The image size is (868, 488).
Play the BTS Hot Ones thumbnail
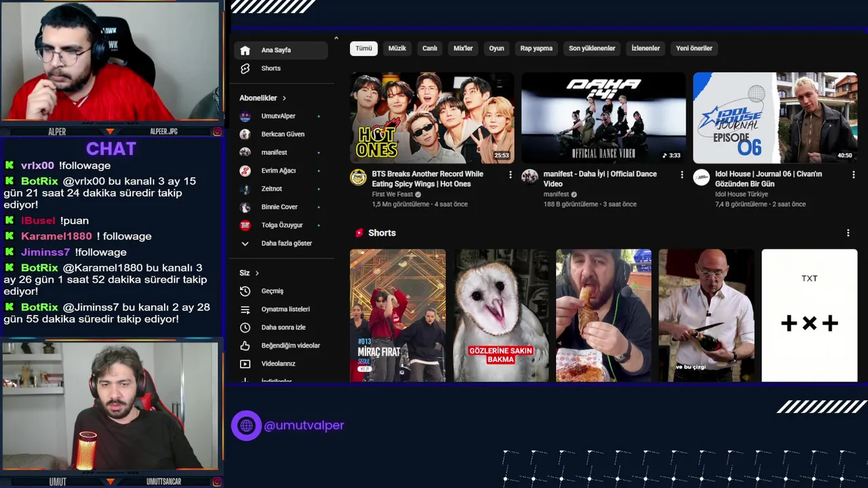click(432, 118)
